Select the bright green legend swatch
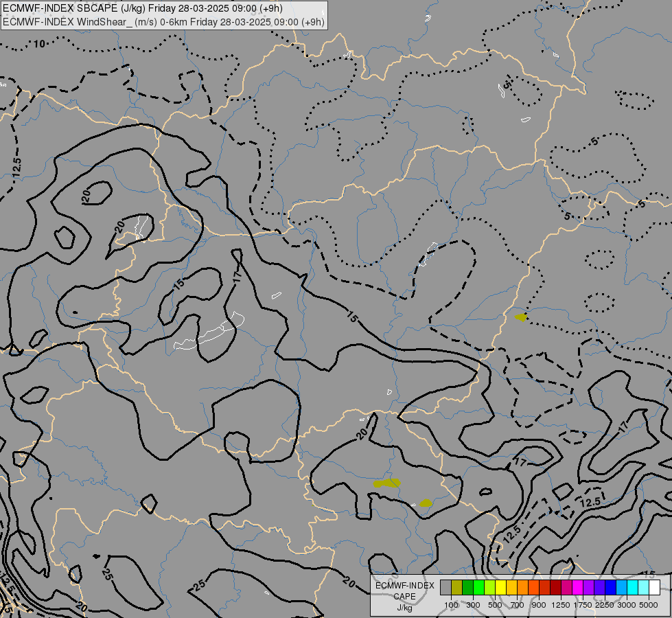 click(478, 587)
